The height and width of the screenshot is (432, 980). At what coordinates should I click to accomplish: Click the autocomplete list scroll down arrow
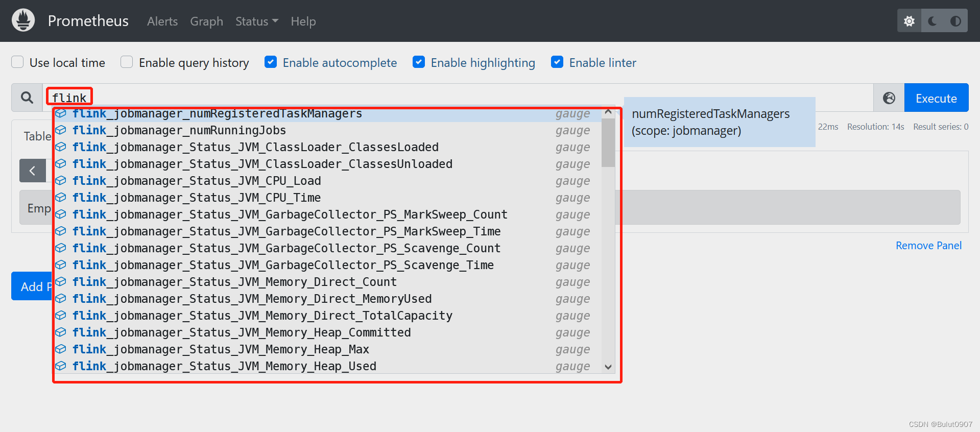[x=608, y=367]
